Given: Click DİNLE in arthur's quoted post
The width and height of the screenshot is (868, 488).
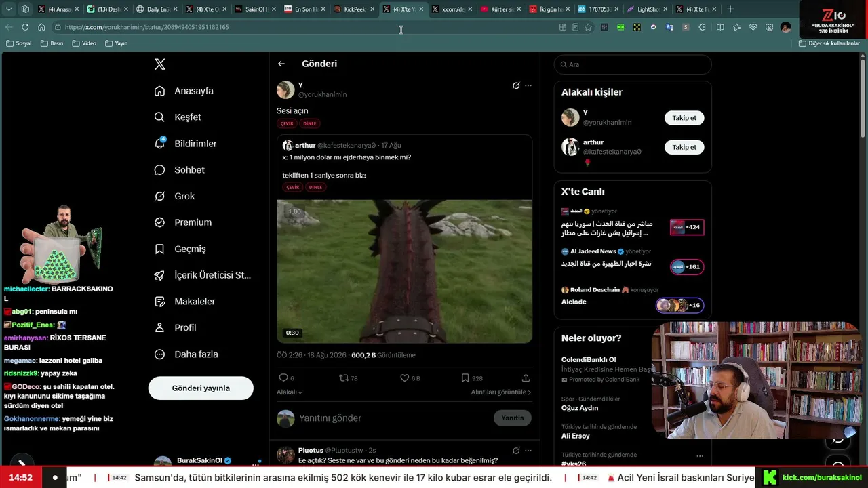Looking at the screenshot, I should click(315, 188).
